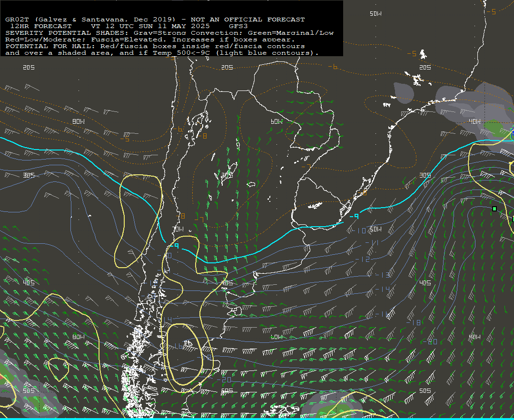Viewport: 514px width, 420px height.
Task: Click the 'GFS3' model label
Action: click(238, 26)
